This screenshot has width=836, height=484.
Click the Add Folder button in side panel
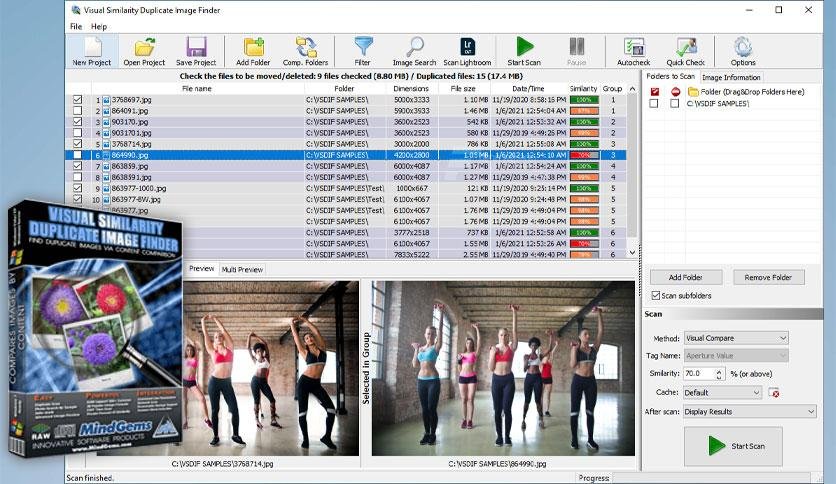coord(686,277)
